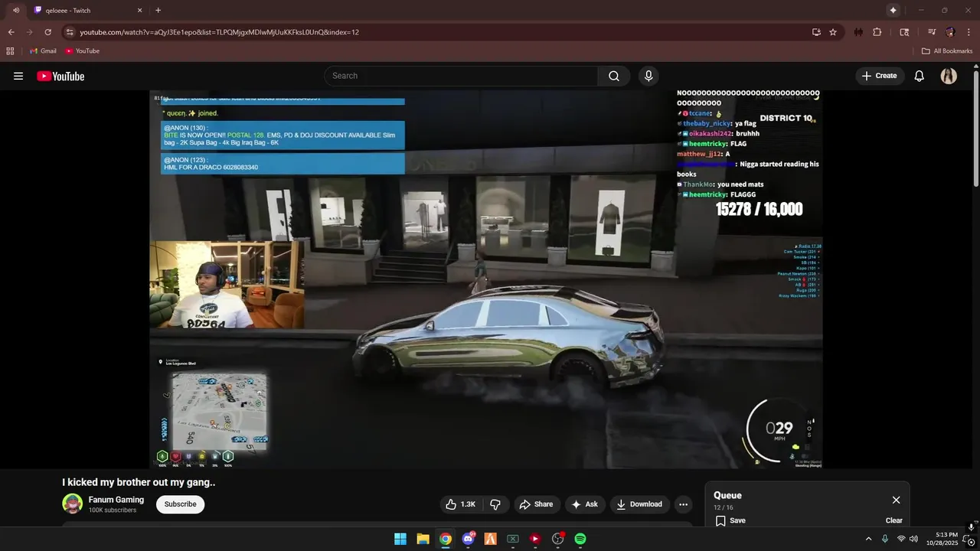Screen dimensions: 980x551
Task: Open the sound wave extension icon
Action: click(x=858, y=32)
